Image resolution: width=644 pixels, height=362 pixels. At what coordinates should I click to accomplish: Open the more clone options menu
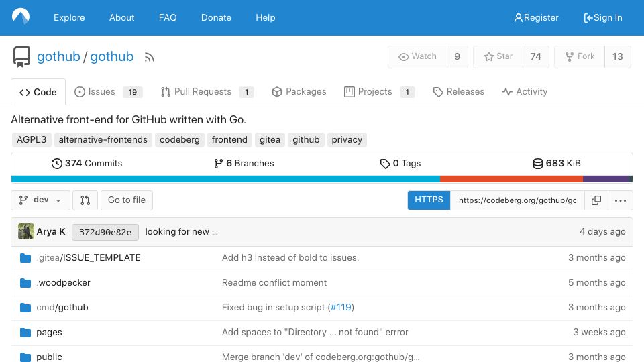click(620, 200)
